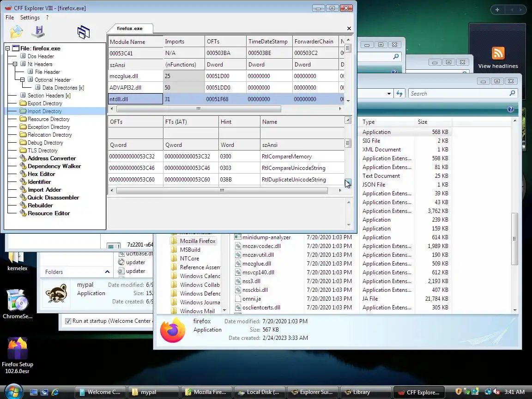Select the Resource Directory folder
532x399 pixels.
click(48, 119)
